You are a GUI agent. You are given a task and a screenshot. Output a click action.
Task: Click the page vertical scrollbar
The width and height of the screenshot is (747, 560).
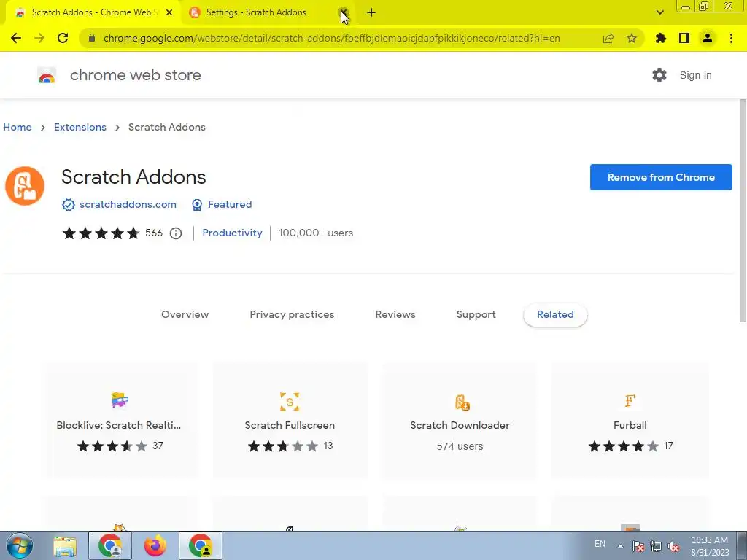tap(742, 211)
